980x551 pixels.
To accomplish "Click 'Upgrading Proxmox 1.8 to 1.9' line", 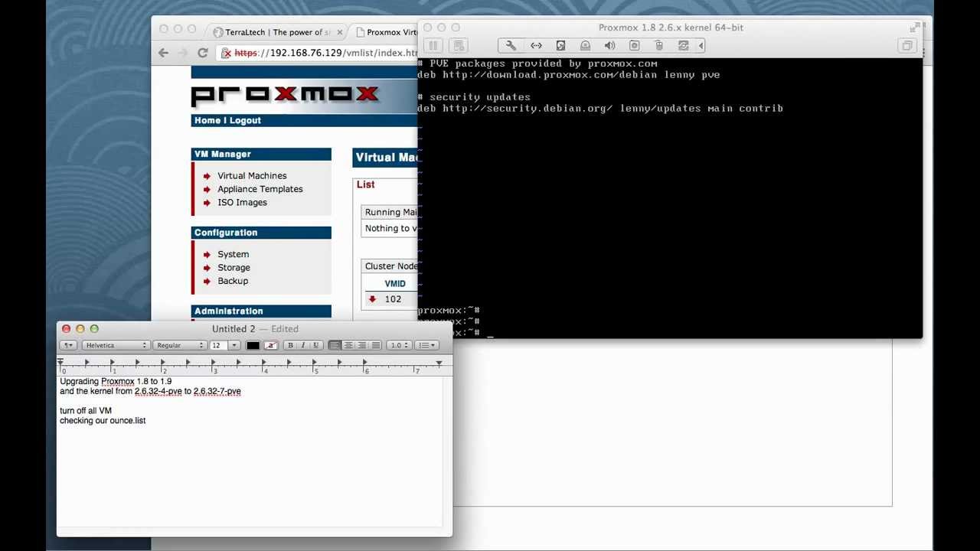I will coord(116,381).
